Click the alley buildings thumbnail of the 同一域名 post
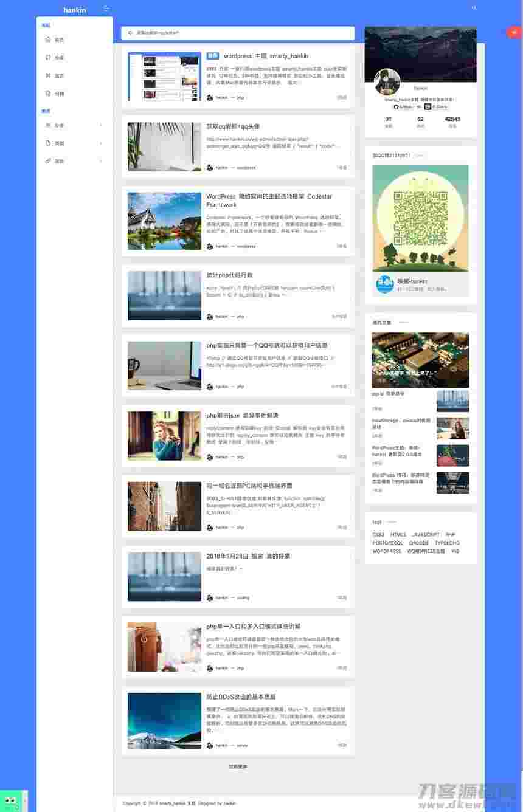 coord(164,506)
